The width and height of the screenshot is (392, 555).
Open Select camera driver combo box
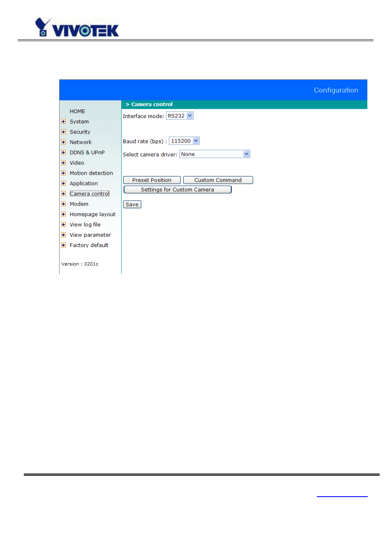(x=214, y=154)
